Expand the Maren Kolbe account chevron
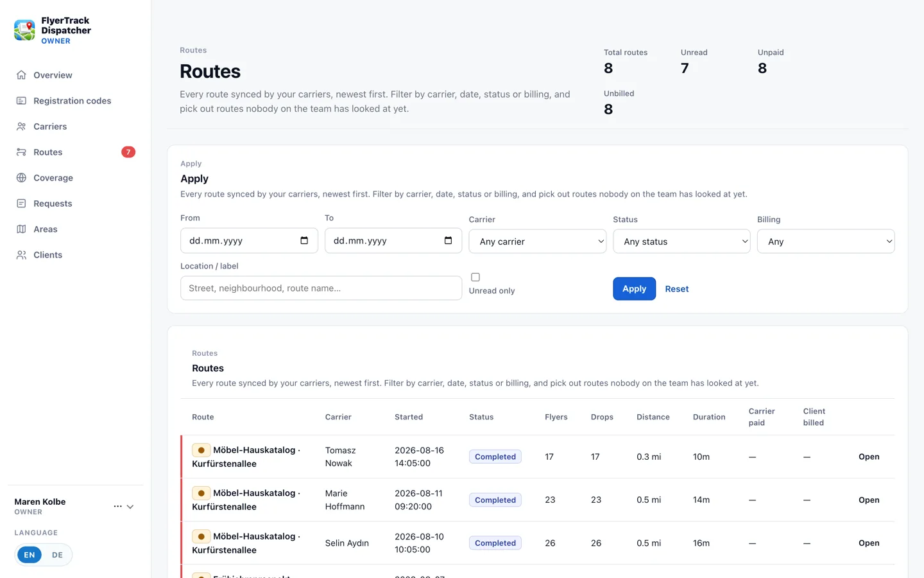Viewport: 924px width, 578px height. coord(130,507)
